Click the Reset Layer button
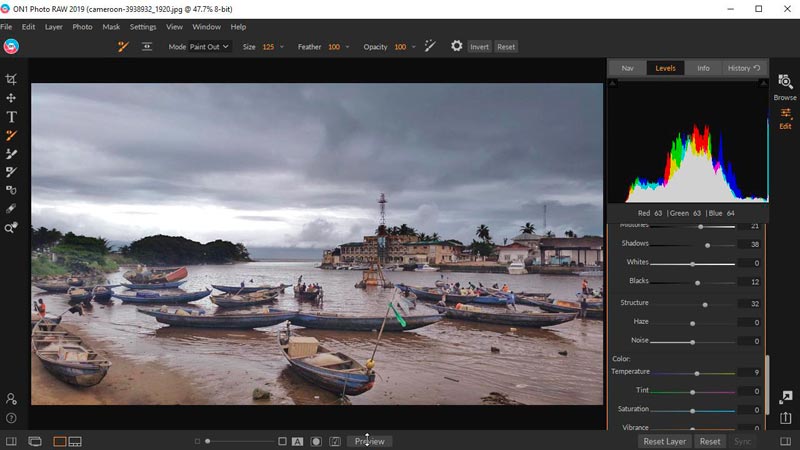This screenshot has width=800, height=450. click(665, 441)
